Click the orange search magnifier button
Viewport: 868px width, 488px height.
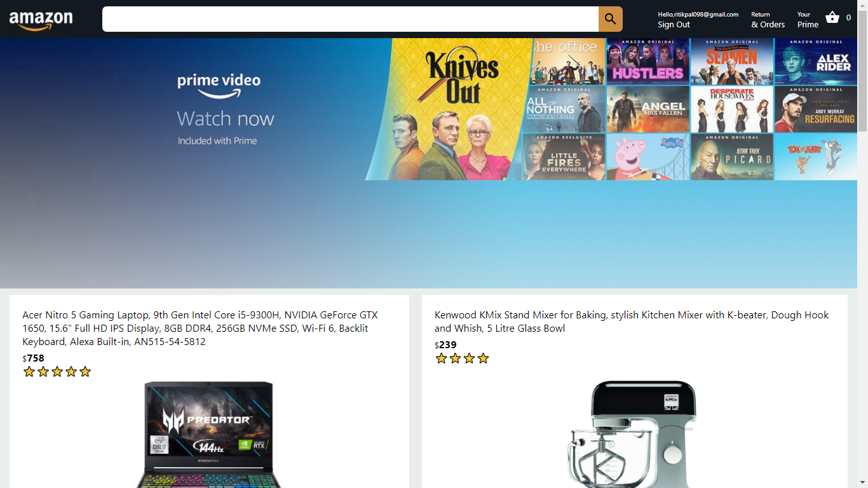(x=611, y=19)
